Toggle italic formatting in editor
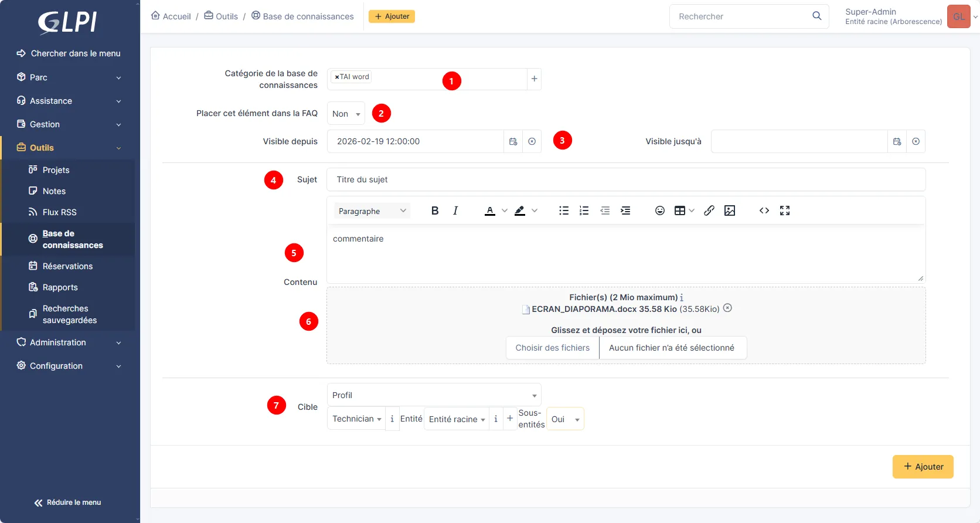Screen dimensions: 980x523 coord(455,210)
